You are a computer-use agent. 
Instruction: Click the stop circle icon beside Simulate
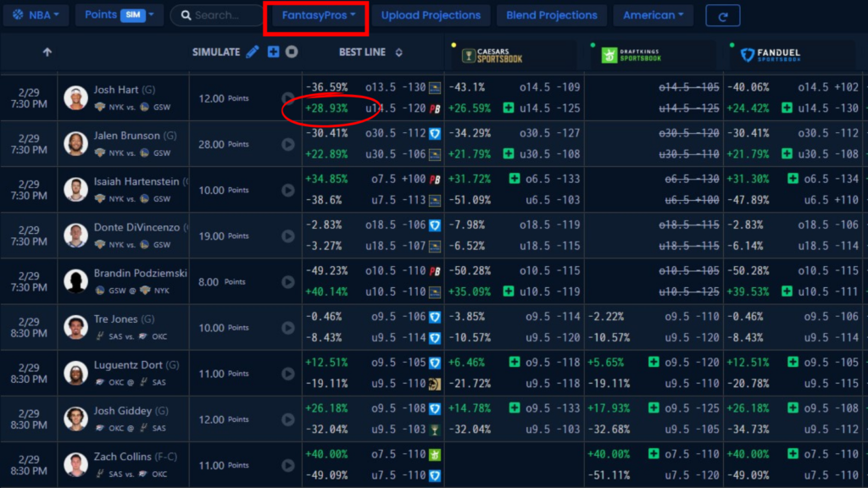click(x=292, y=52)
